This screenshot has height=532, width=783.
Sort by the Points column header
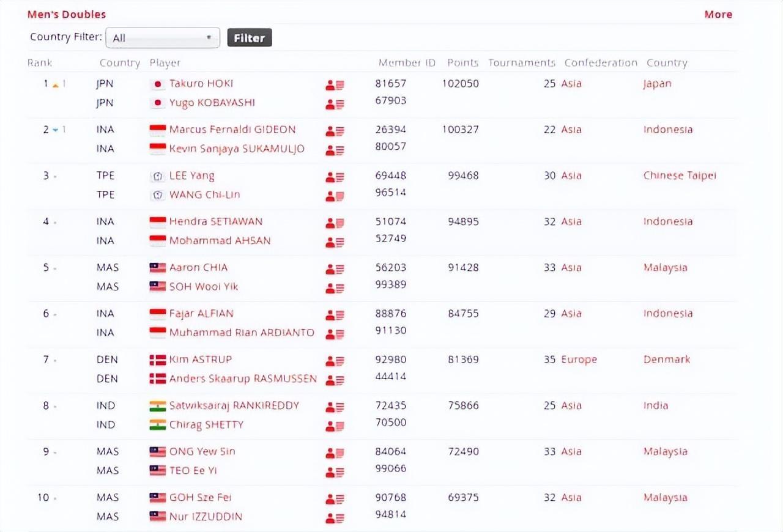tap(462, 63)
